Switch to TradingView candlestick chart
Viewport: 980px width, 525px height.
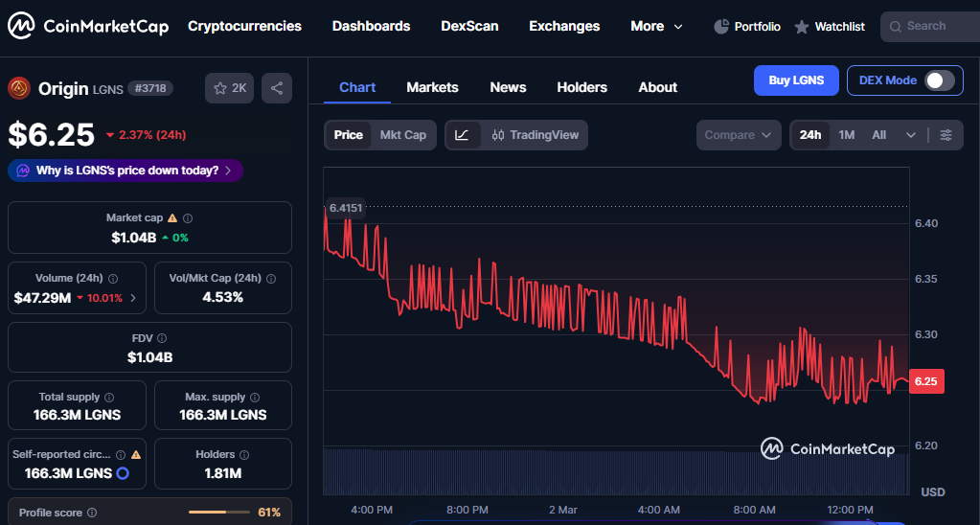[x=535, y=135]
